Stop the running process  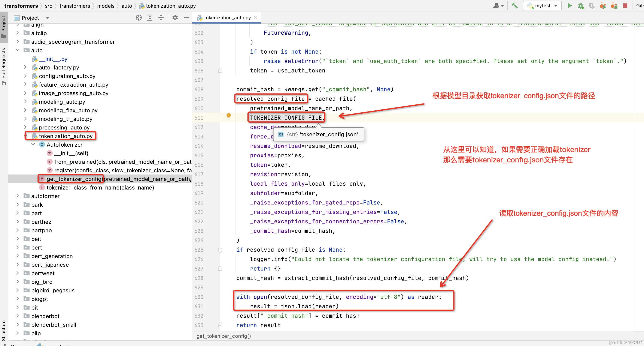coord(625,6)
